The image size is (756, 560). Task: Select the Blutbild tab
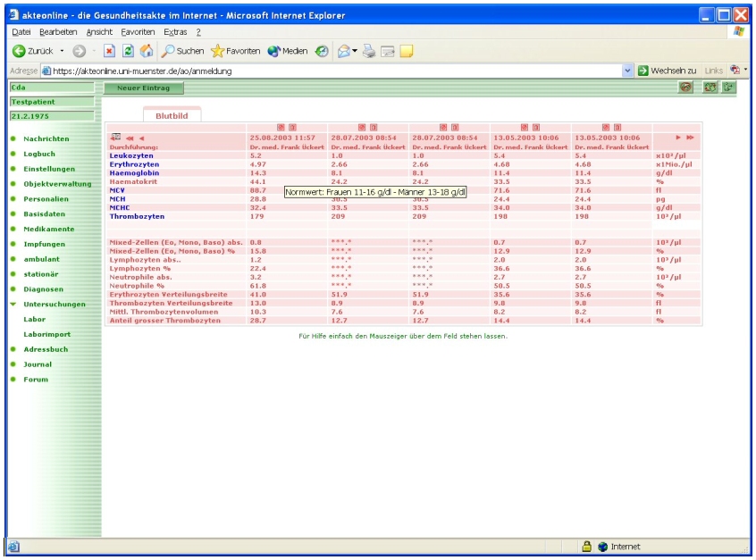(x=172, y=116)
